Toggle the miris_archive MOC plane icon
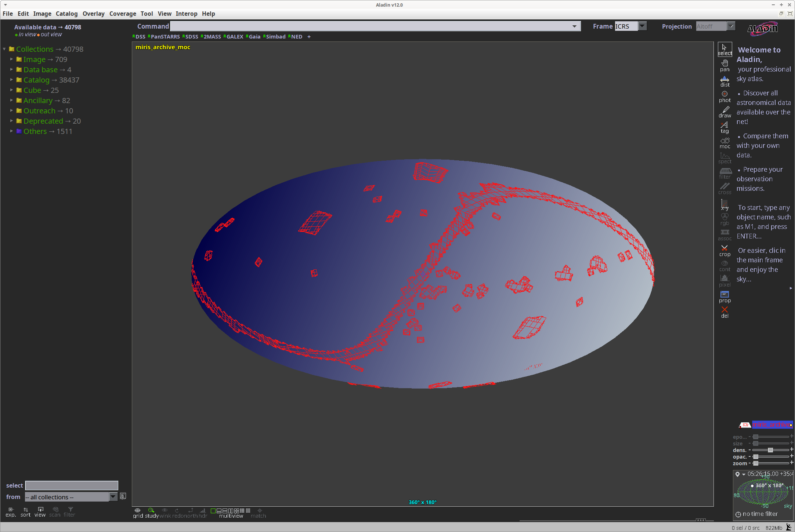This screenshot has height=532, width=795. pyautogui.click(x=745, y=425)
